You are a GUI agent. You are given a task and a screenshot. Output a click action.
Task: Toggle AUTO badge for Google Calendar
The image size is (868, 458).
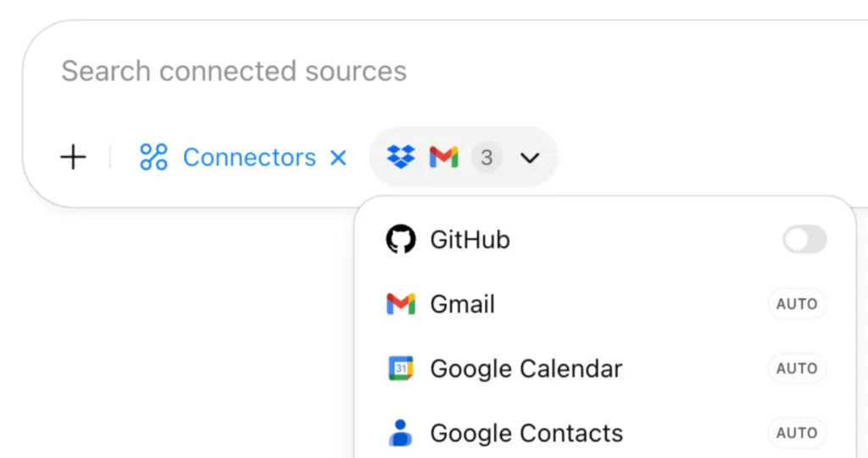click(x=797, y=368)
